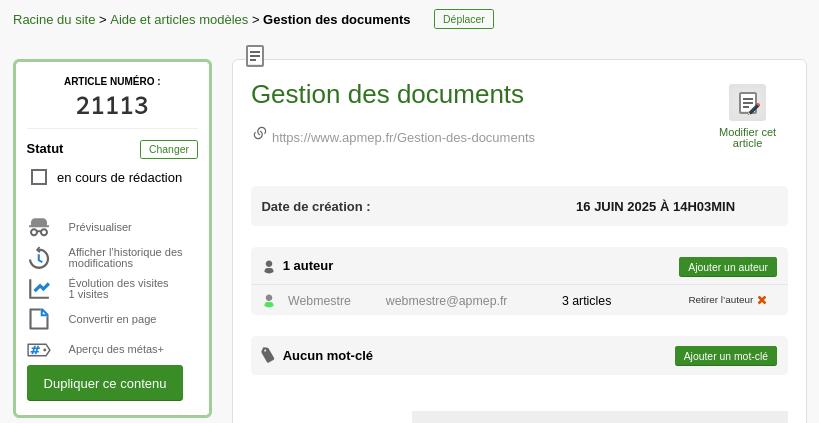Screen dimensions: 819x423
Task: Open the Statut Changer selector
Action: (x=168, y=149)
